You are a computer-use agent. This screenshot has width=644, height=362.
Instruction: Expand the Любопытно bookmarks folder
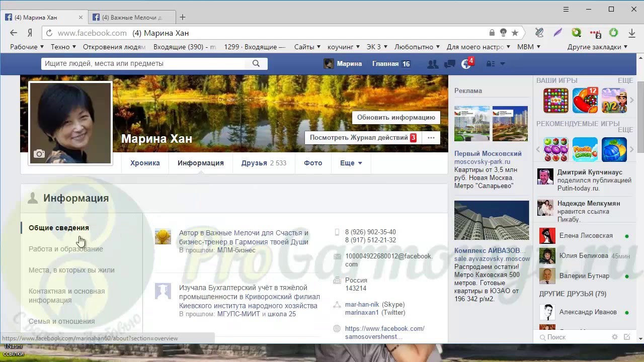tap(417, 47)
